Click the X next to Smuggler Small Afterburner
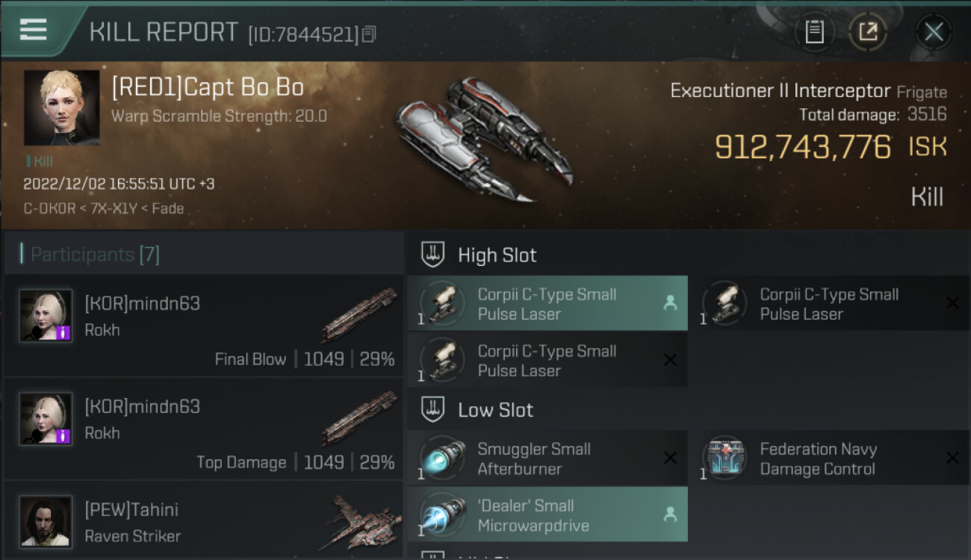 tap(670, 458)
